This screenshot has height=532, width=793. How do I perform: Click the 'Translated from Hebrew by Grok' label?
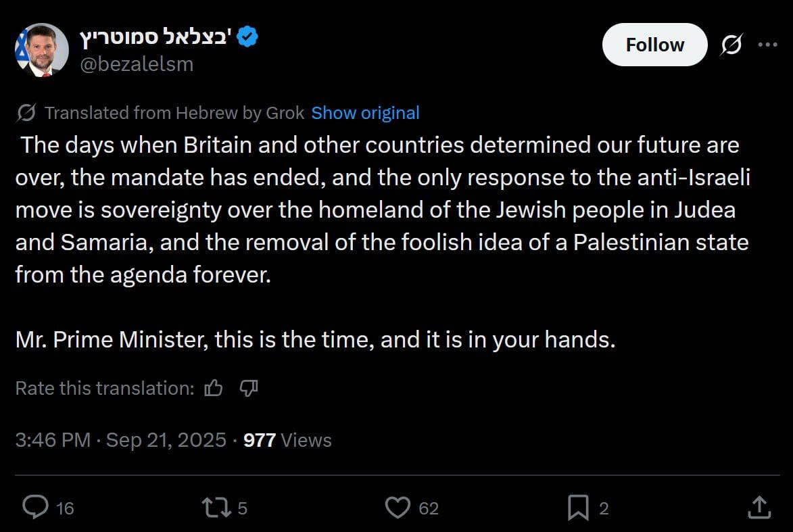click(x=174, y=113)
